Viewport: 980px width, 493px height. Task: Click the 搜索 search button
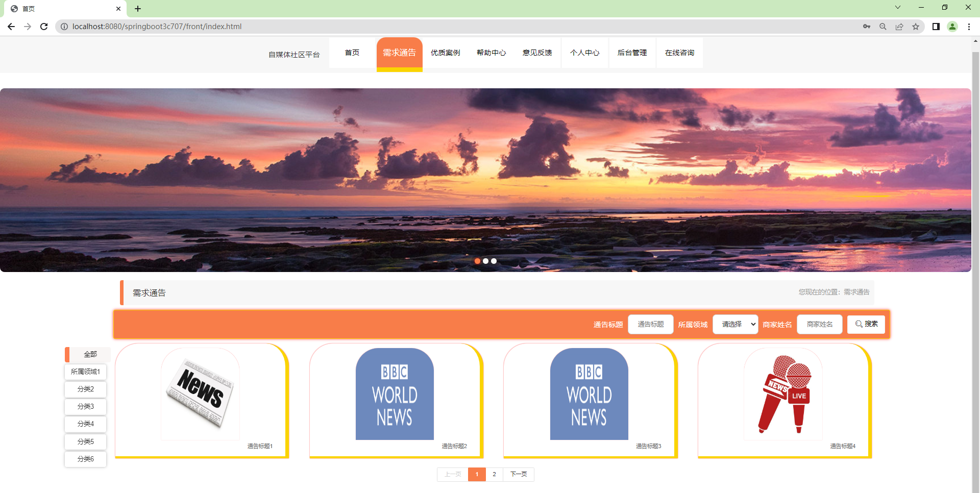coord(866,324)
